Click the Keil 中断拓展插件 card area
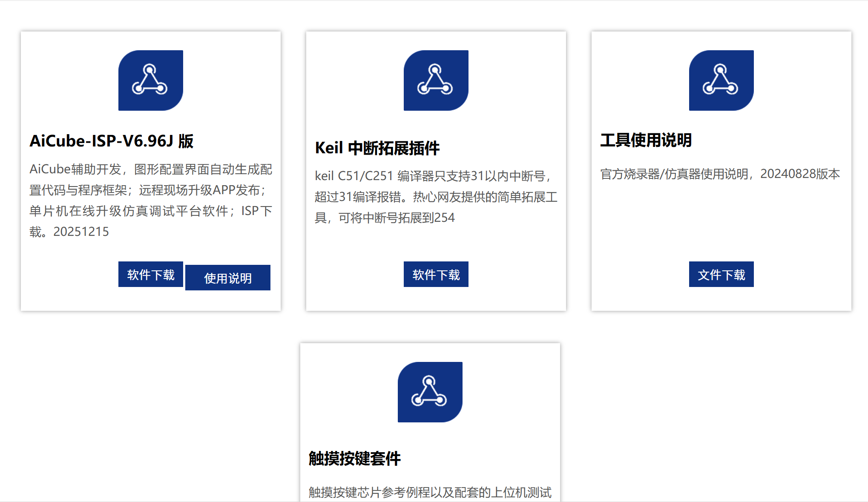The height and width of the screenshot is (502, 868). click(436, 170)
